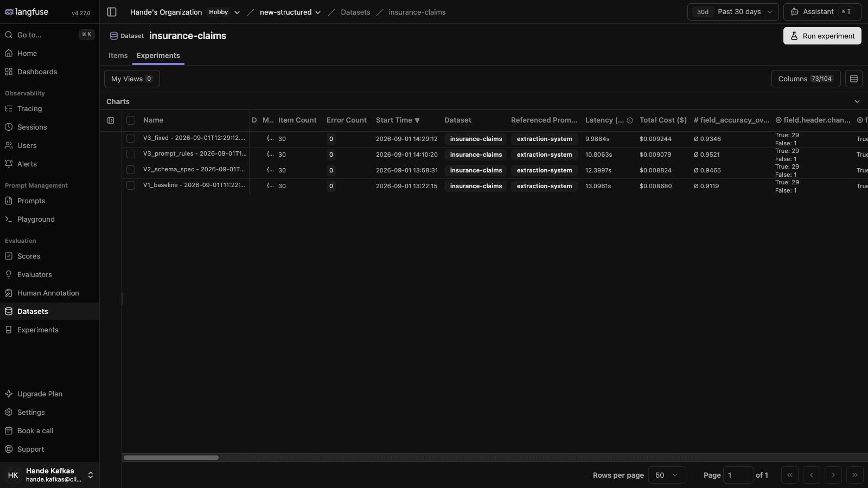Switch to the Items tab
The height and width of the screenshot is (488, 868).
tap(118, 55)
